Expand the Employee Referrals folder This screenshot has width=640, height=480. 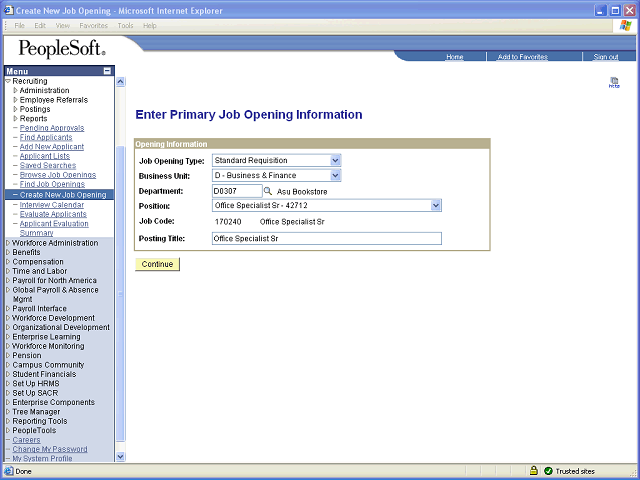pos(16,100)
